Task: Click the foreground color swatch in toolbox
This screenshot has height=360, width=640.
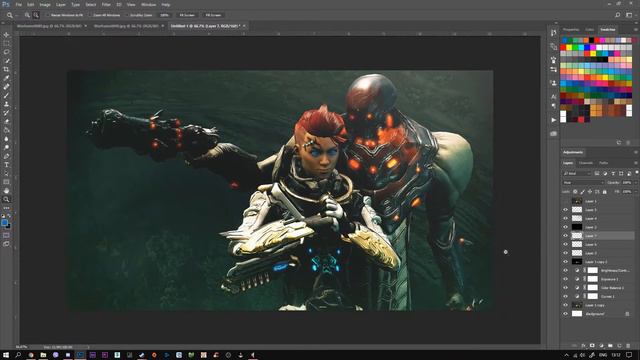Action: pos(4,222)
